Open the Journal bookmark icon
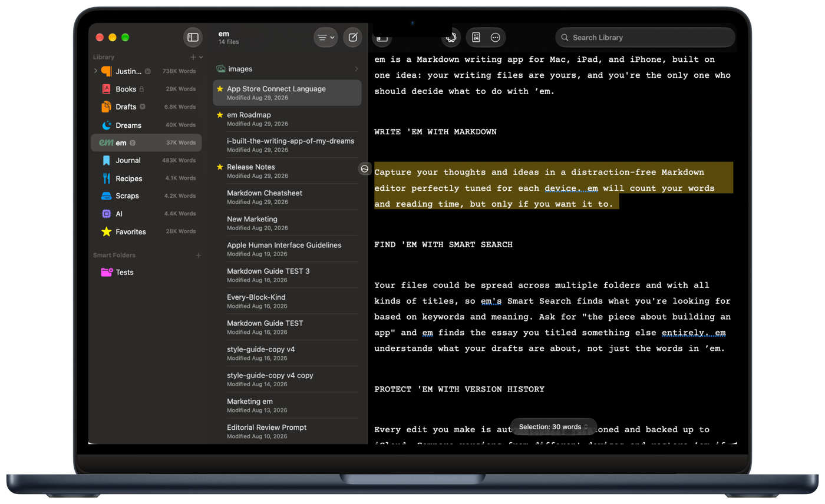 pos(106,160)
